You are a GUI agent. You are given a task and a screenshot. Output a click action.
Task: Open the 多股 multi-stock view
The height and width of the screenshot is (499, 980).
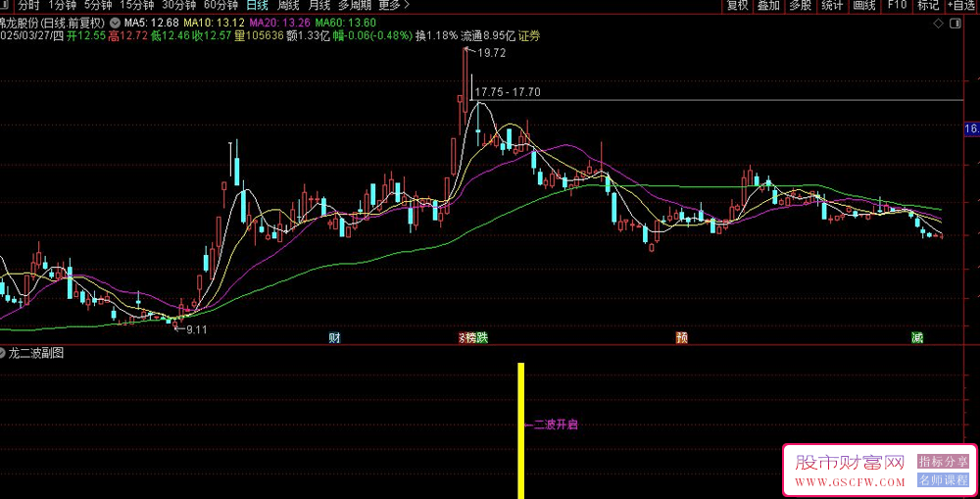click(x=801, y=6)
